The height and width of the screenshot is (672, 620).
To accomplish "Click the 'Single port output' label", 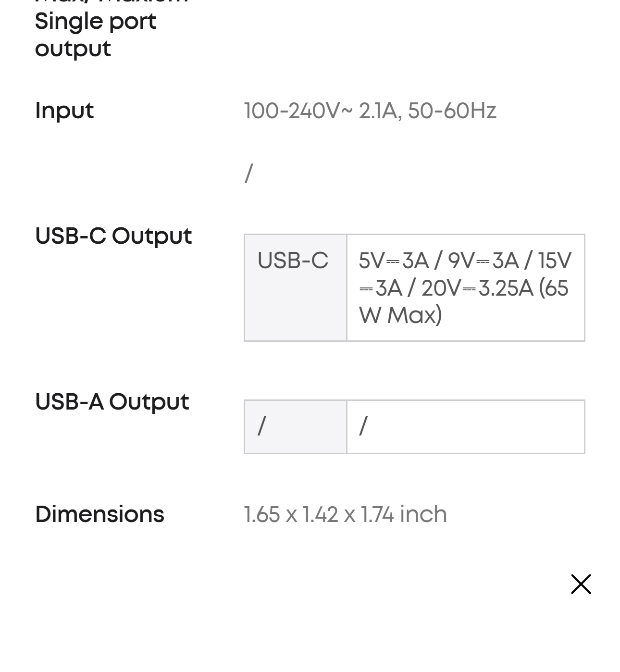I will click(x=96, y=22).
